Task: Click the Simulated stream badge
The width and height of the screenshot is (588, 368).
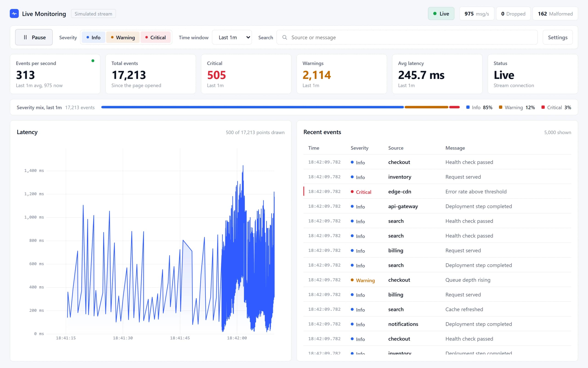Action: click(x=93, y=14)
